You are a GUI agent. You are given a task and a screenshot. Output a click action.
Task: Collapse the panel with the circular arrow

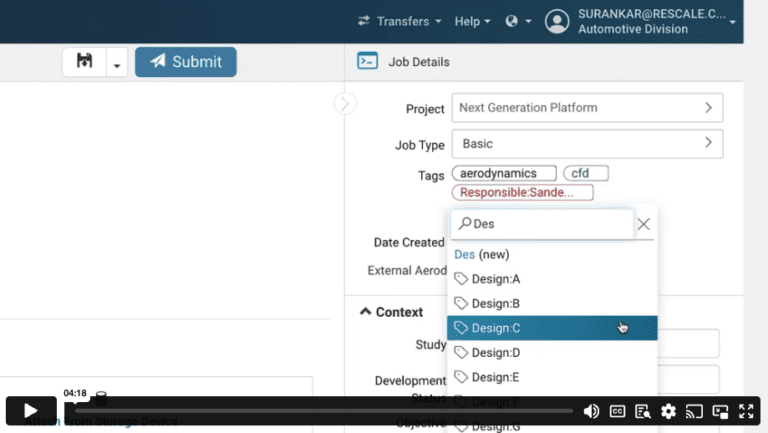pyautogui.click(x=344, y=103)
